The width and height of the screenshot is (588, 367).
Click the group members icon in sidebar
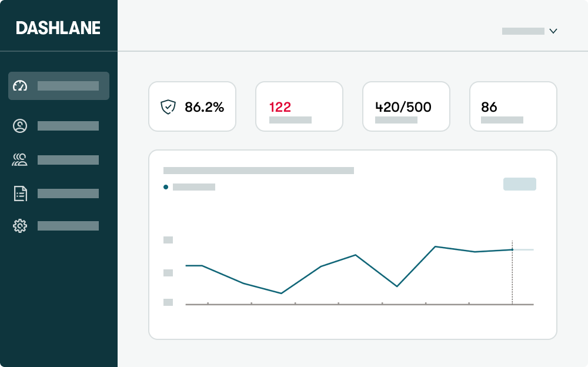point(20,159)
